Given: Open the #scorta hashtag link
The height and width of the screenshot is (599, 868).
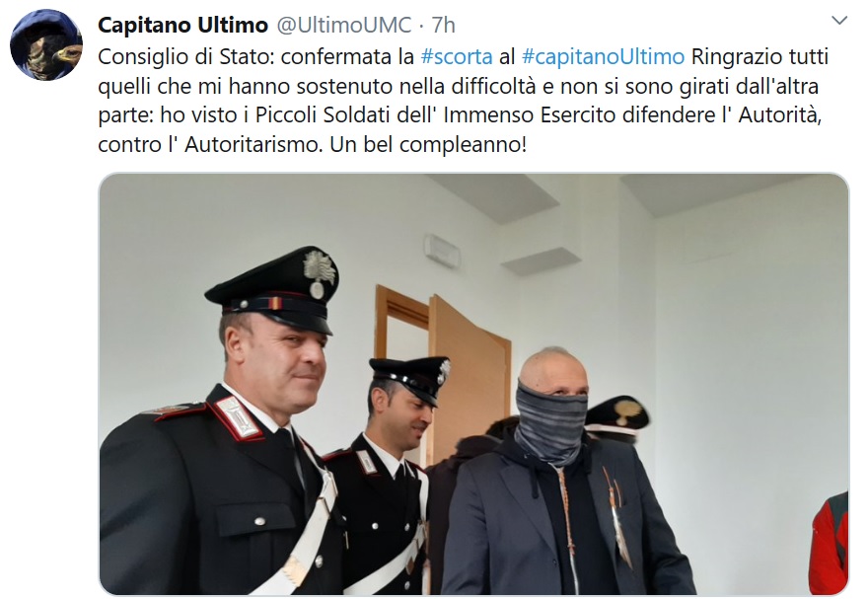Looking at the screenshot, I should (x=457, y=56).
